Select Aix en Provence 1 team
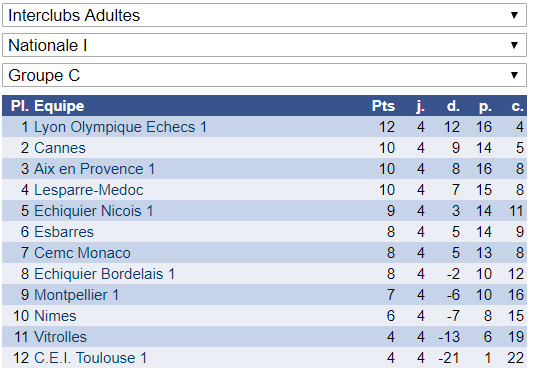The height and width of the screenshot is (370, 539). coord(95,169)
